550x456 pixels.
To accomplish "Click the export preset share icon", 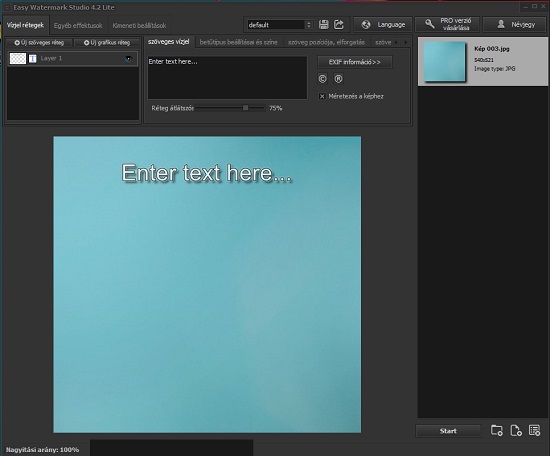I will pos(339,25).
